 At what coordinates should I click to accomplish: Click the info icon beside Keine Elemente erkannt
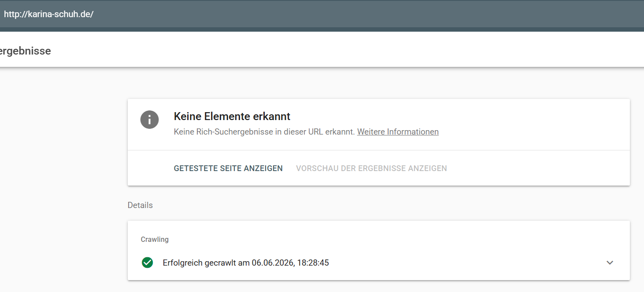pos(150,120)
